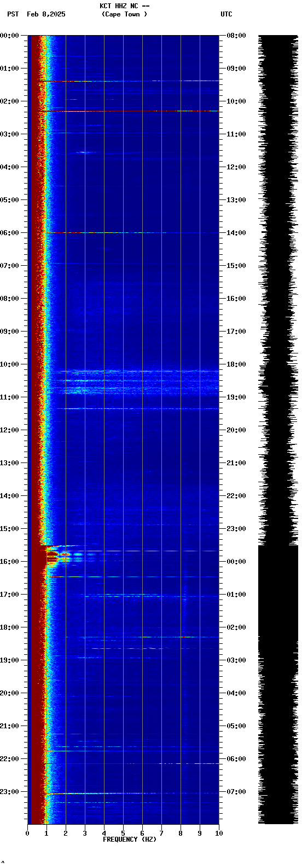This screenshot has width=302, height=868.
Task: Click the 03:00 UTC time label
Action: 236,660
